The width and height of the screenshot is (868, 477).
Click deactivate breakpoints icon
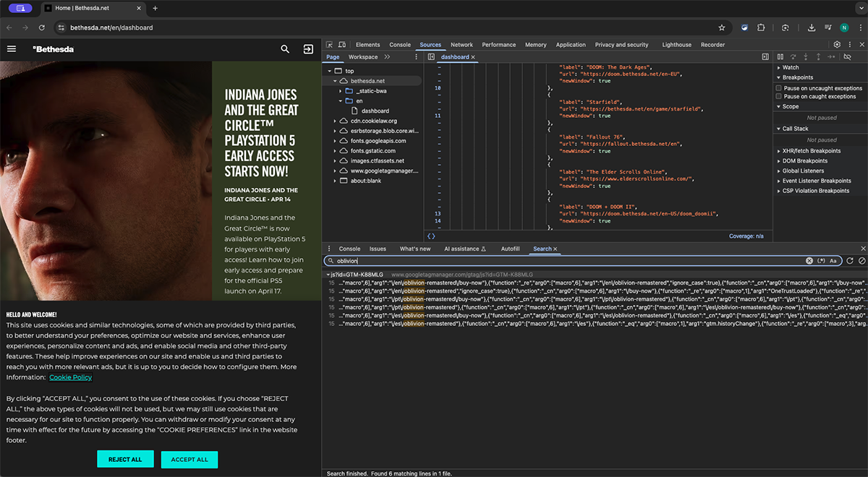click(x=848, y=57)
